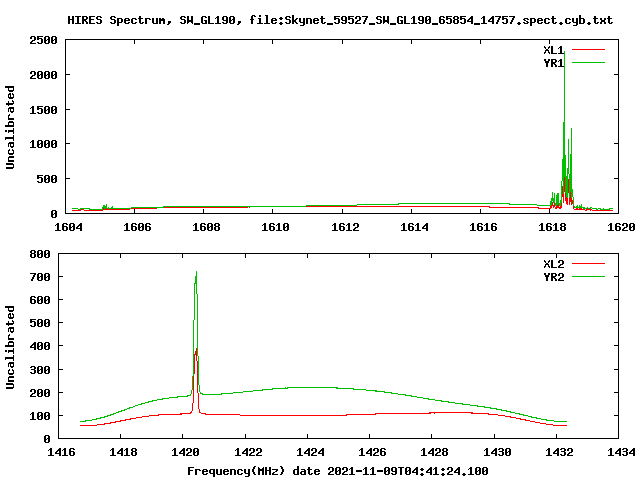
Task: Click the 800 y-axis tick label
Action: pos(40,254)
